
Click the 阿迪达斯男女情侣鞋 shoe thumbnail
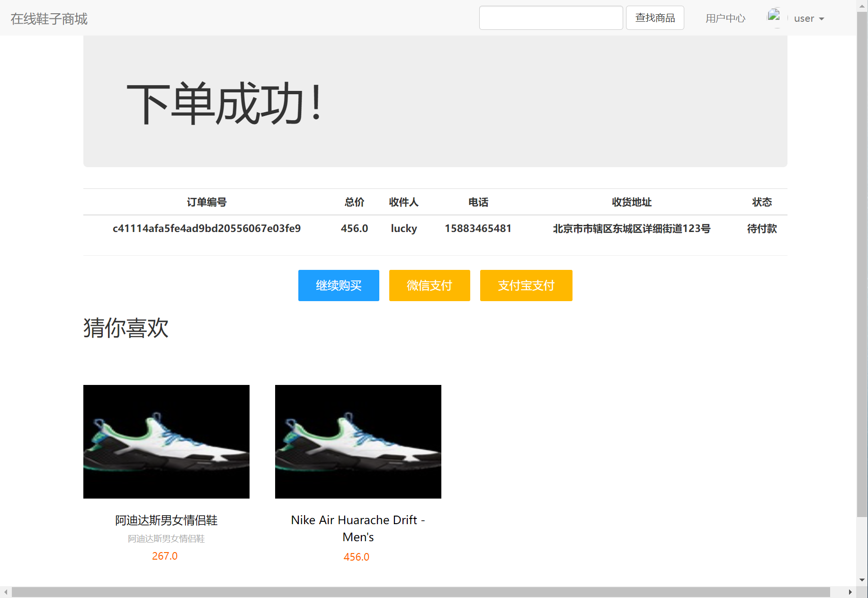(x=166, y=442)
